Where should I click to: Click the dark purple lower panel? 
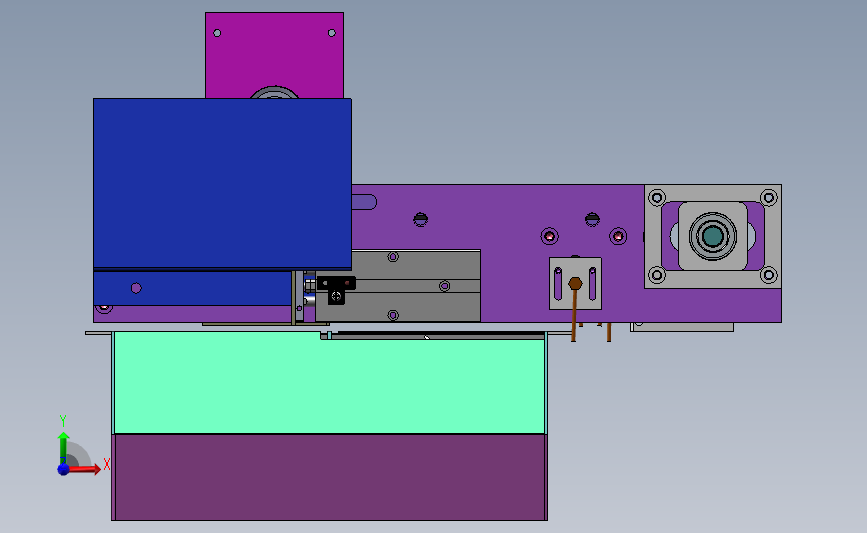pyautogui.click(x=330, y=477)
